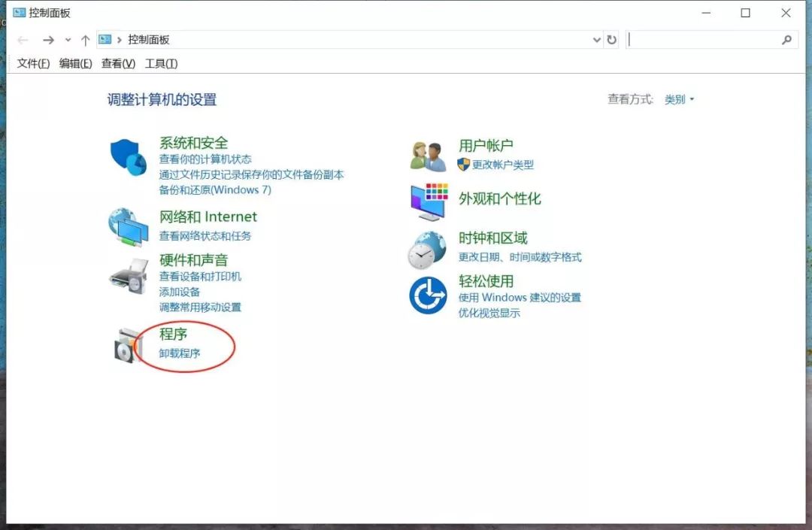Click the up-one-level arrow button
Viewport: 812px width, 530px height.
point(86,40)
